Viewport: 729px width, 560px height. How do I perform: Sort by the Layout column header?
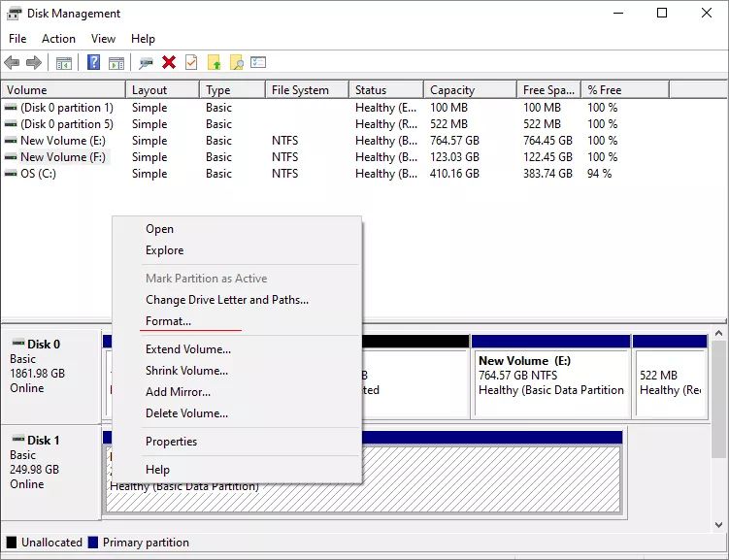coord(163,89)
